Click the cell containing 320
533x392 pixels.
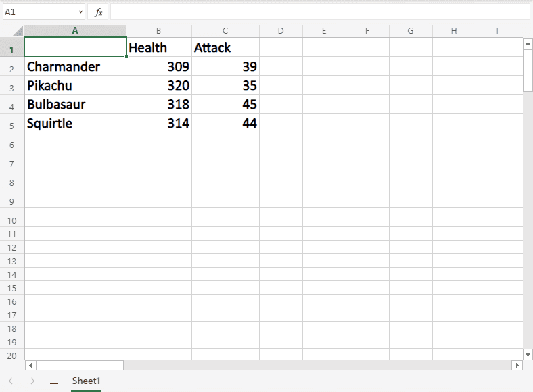158,86
